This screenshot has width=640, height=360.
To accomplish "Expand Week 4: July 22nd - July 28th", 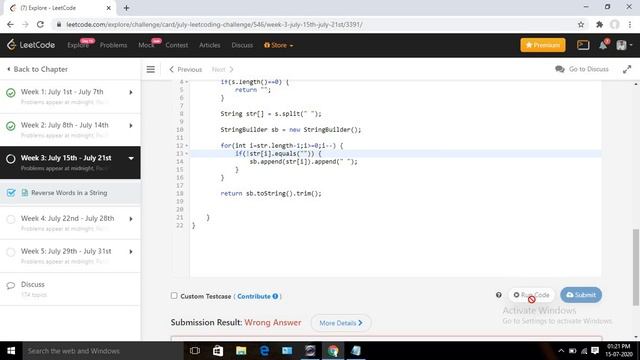I will click(x=131, y=219).
